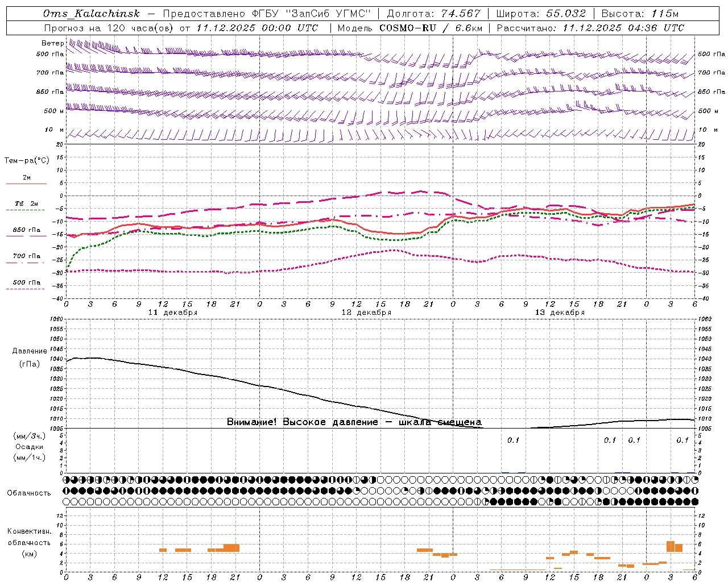Select the text ФГБУ "ЗапСиб УГМС"

(311, 14)
